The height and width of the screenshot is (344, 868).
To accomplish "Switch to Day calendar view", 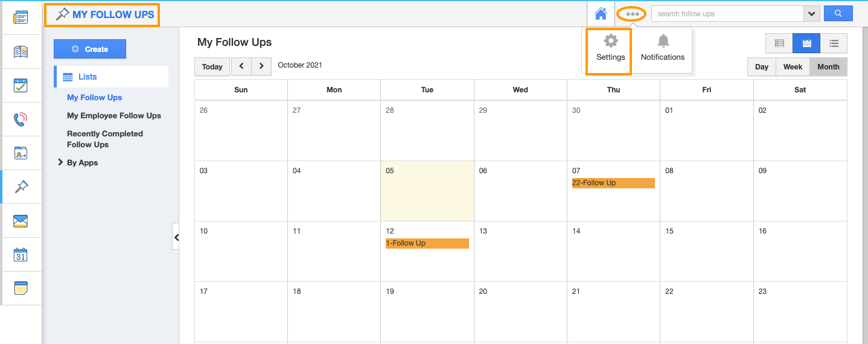I will (761, 67).
